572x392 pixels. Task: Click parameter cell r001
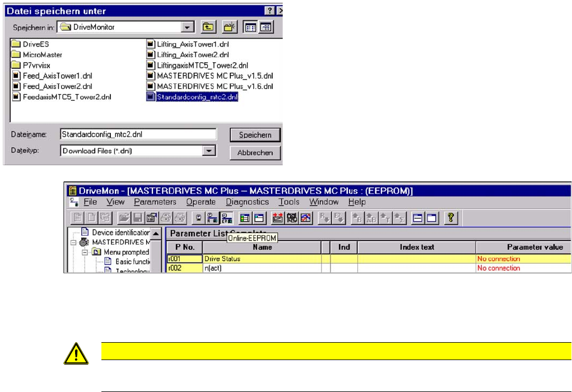(x=184, y=259)
